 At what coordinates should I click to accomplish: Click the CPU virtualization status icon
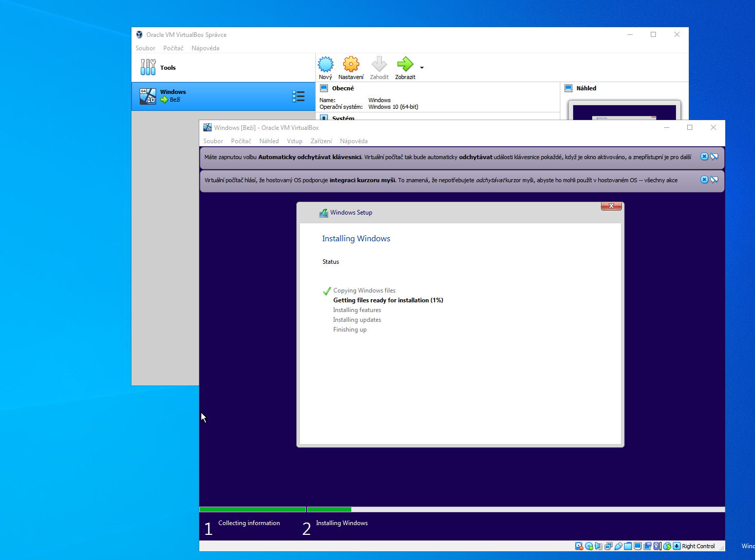tap(657, 546)
